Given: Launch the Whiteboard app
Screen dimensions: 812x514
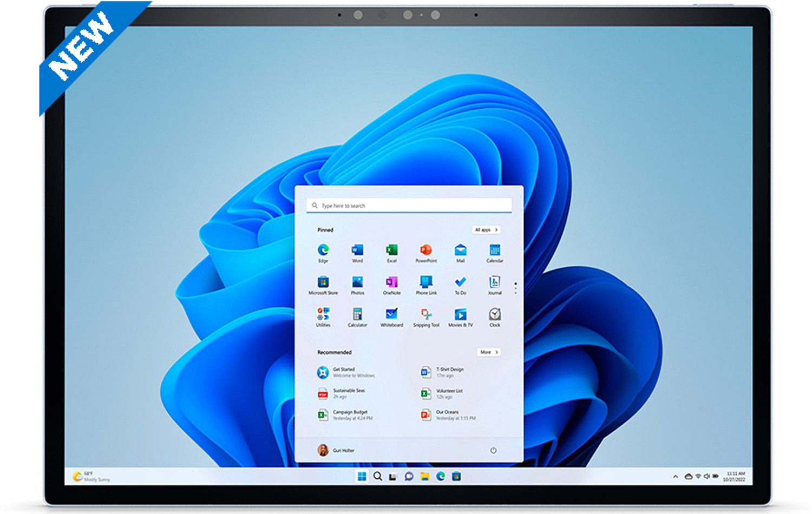Looking at the screenshot, I should tap(391, 315).
